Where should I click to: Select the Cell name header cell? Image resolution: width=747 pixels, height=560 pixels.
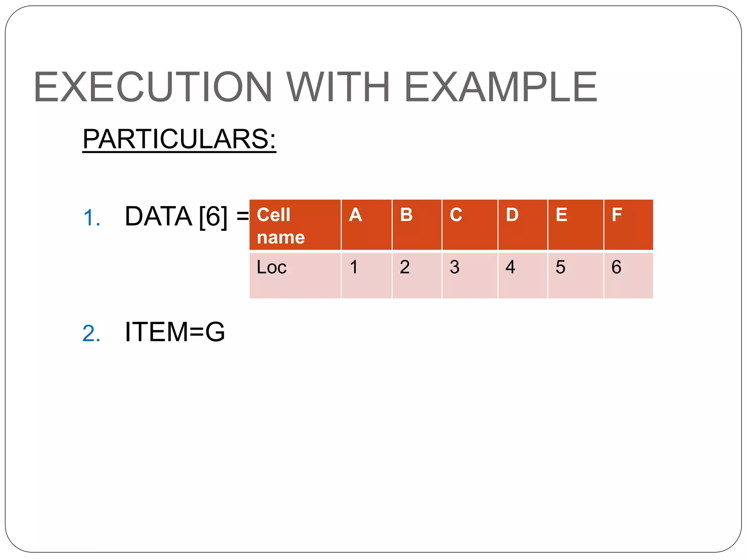click(295, 225)
